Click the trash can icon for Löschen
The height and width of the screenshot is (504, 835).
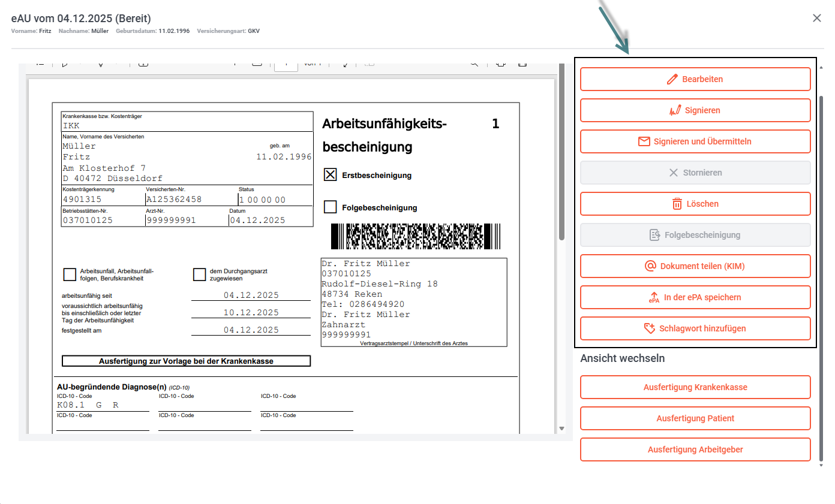point(677,204)
